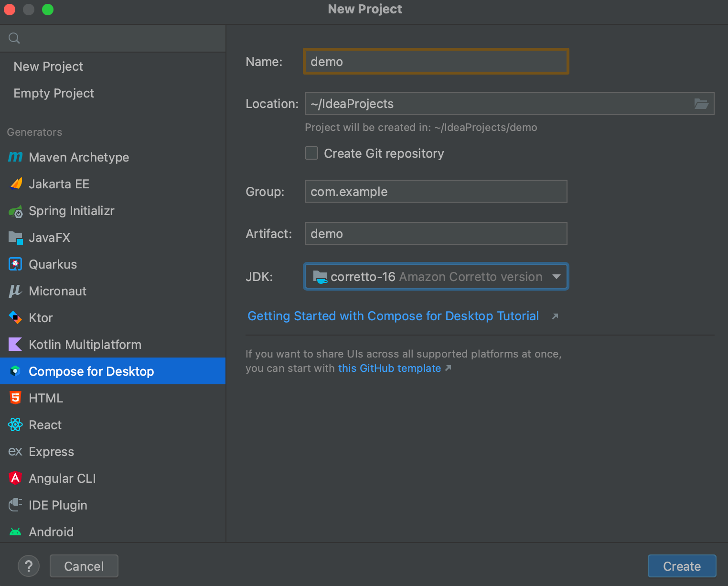
Task: Click the external link arrow beside tutorial link
Action: point(555,316)
